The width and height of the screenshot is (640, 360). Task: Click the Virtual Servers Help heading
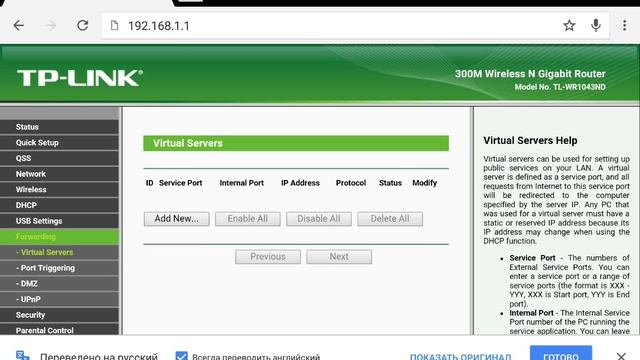point(530,140)
